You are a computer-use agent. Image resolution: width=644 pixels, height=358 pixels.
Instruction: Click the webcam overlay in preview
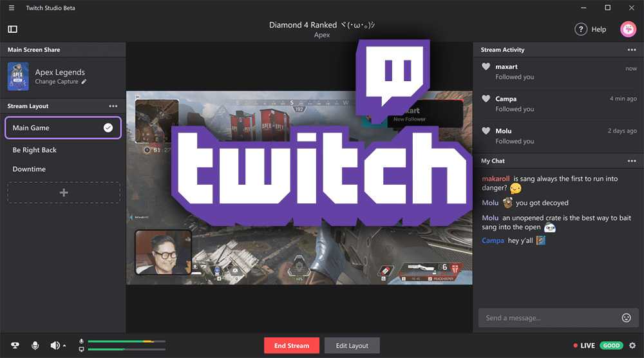164,252
